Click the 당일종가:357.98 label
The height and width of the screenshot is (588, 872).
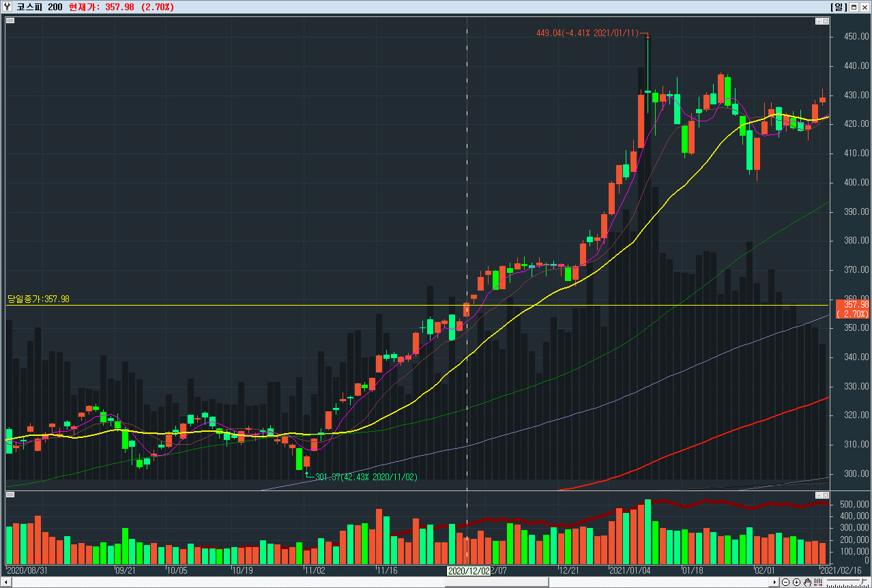pyautogui.click(x=38, y=299)
